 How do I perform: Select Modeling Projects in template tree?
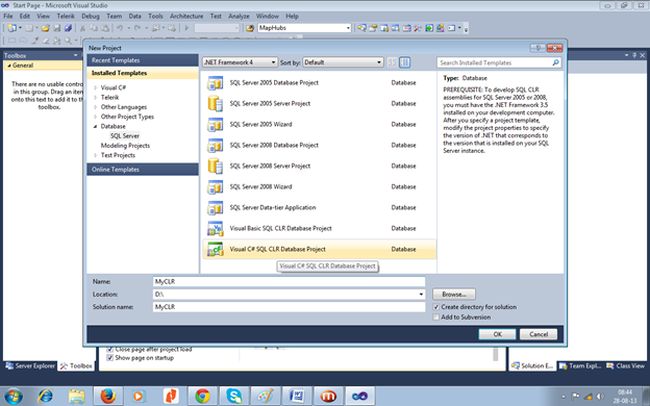click(125, 146)
